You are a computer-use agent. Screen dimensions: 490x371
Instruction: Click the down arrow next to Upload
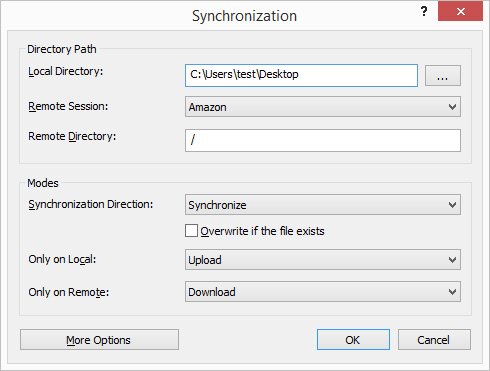click(452, 260)
